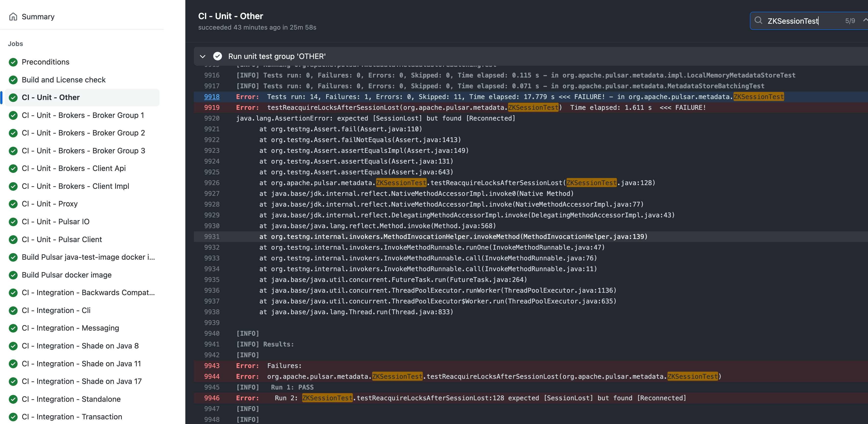868x424 pixels.
Task: Collapse the 'Run unit test group OTHER' step
Action: click(202, 56)
